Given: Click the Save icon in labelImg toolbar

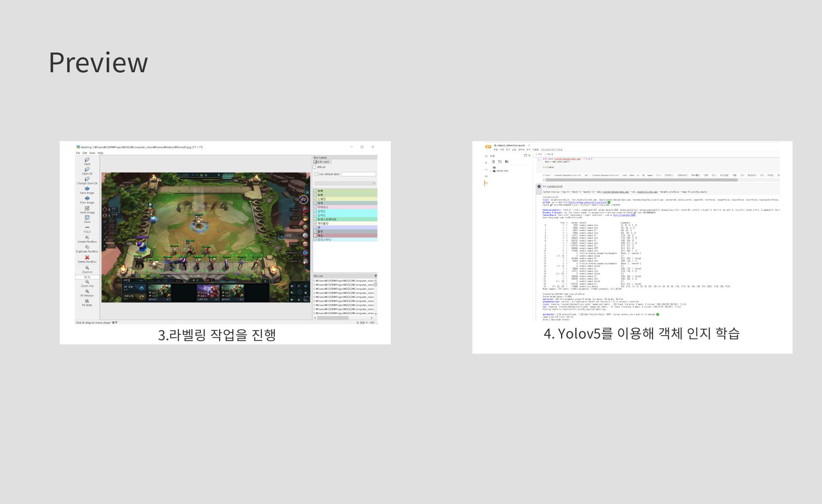Looking at the screenshot, I should (x=87, y=218).
